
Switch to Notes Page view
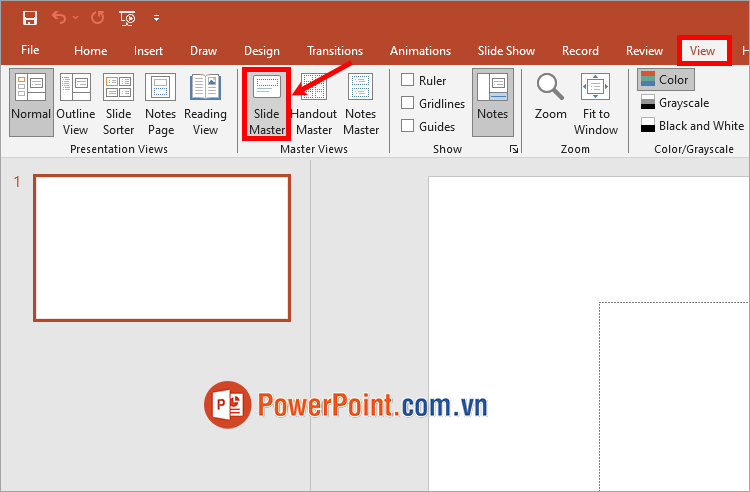(161, 102)
